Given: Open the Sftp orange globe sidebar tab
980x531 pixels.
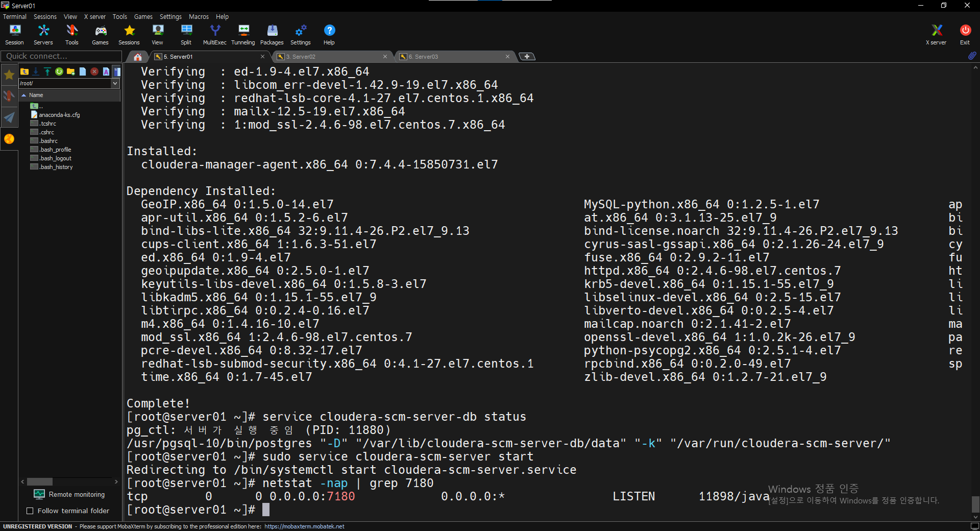Looking at the screenshot, I should point(9,139).
